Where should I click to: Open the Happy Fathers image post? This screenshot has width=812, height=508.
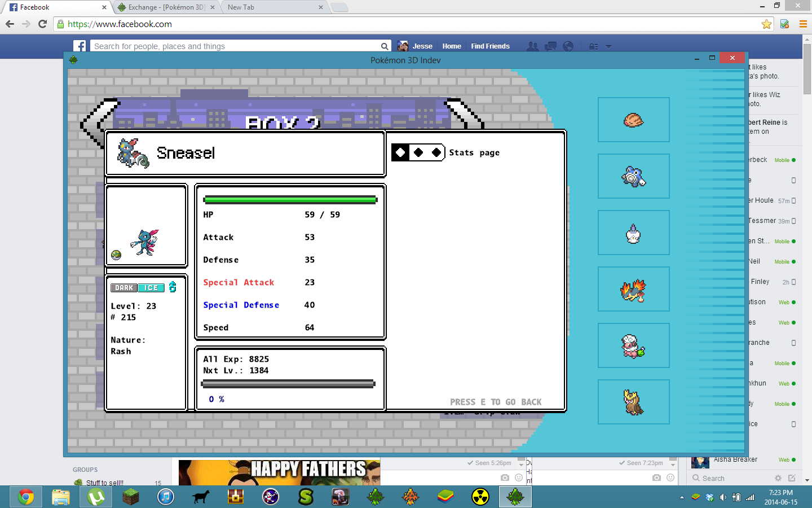click(279, 472)
